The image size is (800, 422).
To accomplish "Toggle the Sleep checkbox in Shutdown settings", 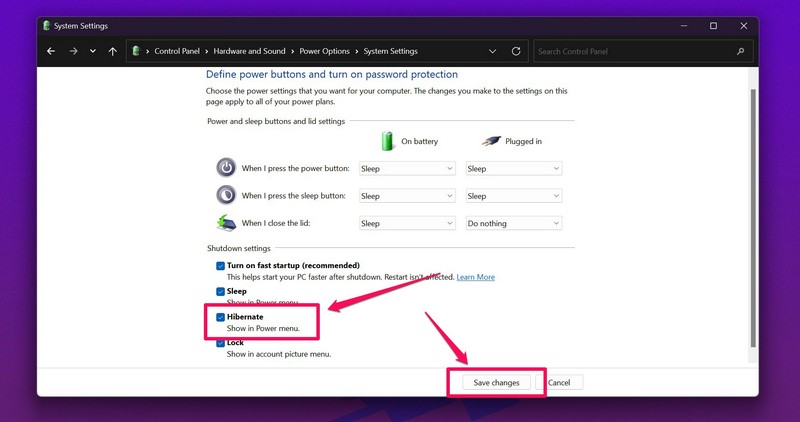I will [220, 291].
